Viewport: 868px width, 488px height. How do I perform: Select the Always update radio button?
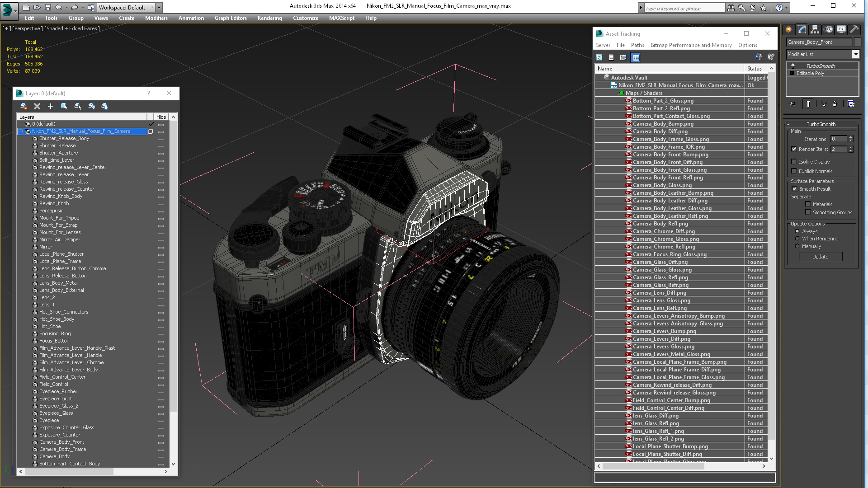coord(797,231)
